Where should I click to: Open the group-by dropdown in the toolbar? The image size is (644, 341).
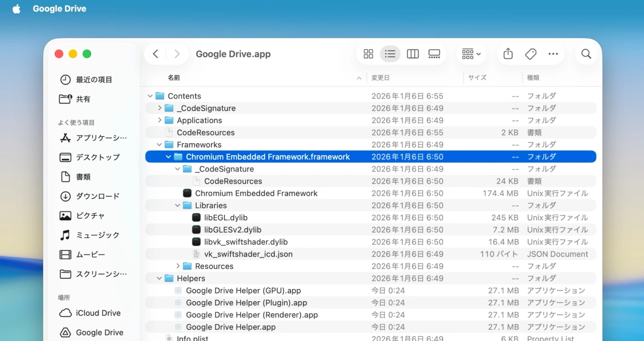coord(471,54)
